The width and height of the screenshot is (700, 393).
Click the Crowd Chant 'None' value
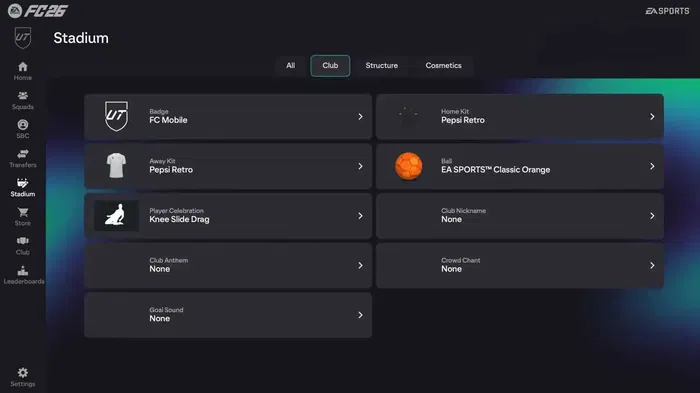[x=451, y=269]
